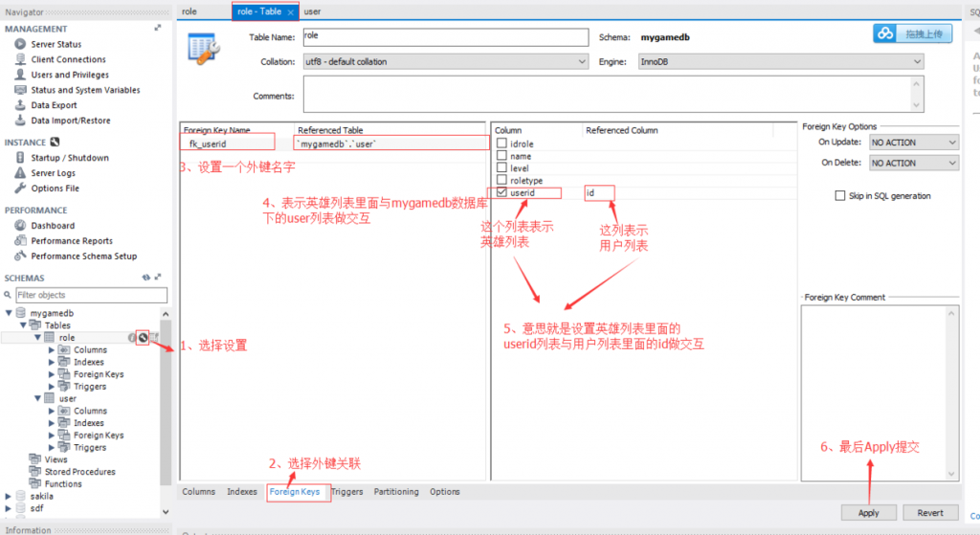980x535 pixels.
Task: Click the Foreign Key Comment text area
Action: [880, 393]
